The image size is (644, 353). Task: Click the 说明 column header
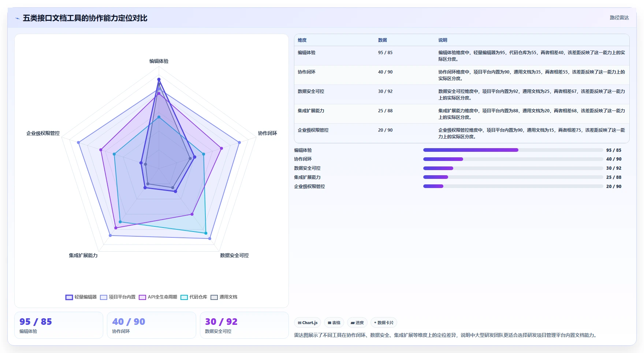pos(443,40)
